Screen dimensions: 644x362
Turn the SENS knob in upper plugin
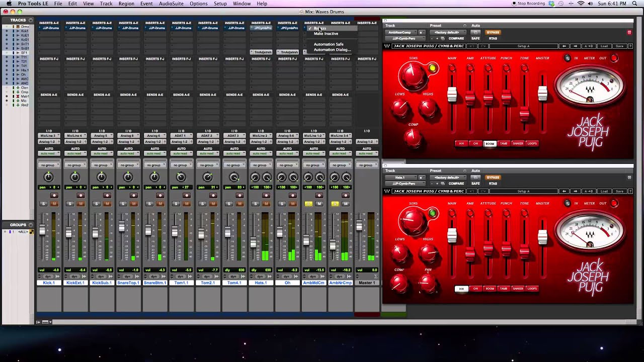pos(413,76)
